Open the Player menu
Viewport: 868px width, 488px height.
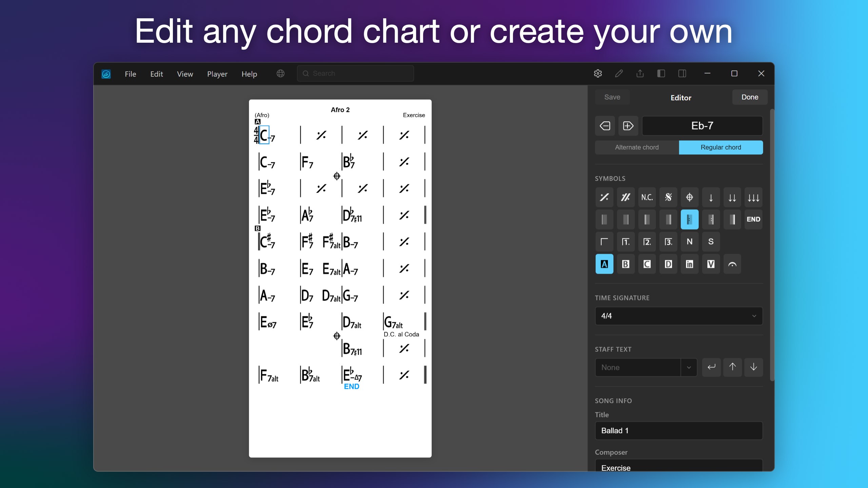[x=217, y=74]
